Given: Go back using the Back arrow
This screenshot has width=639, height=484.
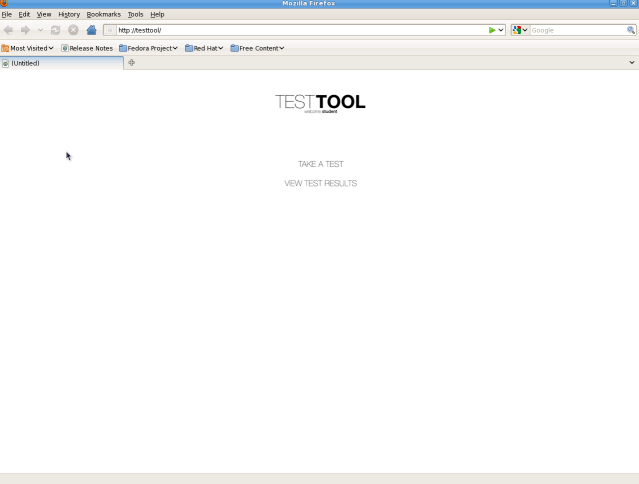Looking at the screenshot, I should tap(9, 30).
